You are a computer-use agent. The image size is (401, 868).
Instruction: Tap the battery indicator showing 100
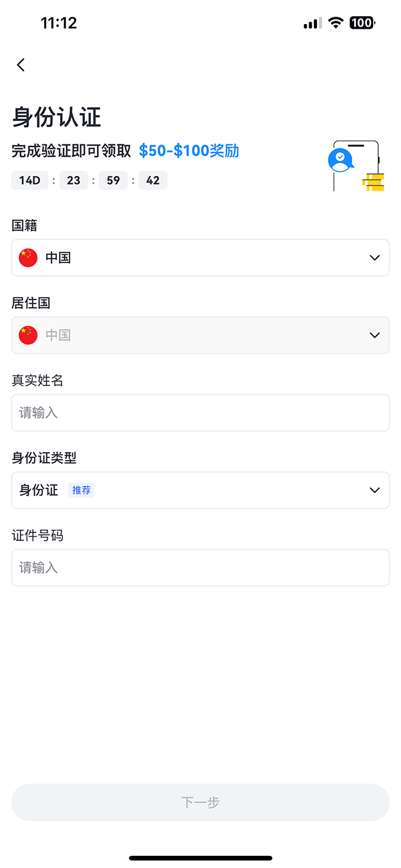[360, 22]
